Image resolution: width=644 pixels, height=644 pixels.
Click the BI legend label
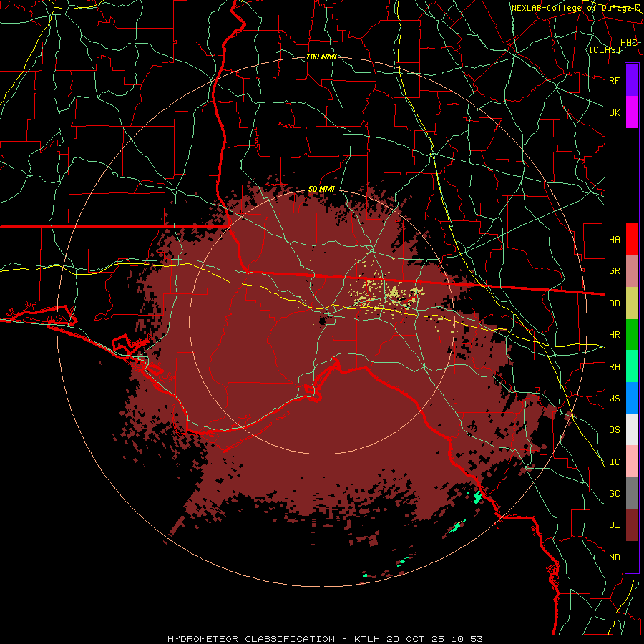coord(614,525)
